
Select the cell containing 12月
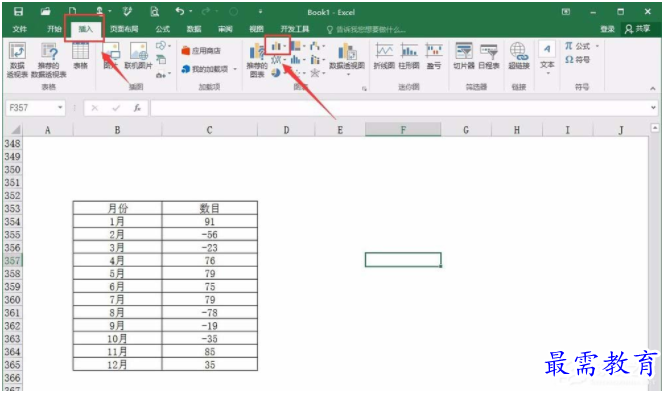117,365
